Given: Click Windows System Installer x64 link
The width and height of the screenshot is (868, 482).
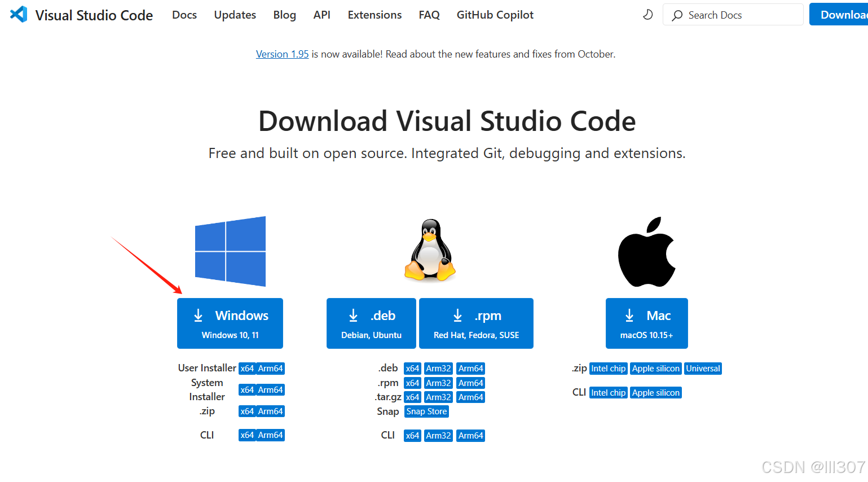Looking at the screenshot, I should coord(247,390).
